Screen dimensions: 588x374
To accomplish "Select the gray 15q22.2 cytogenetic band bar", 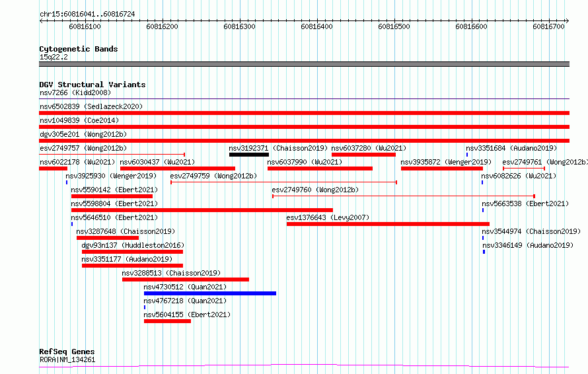I will point(304,64).
